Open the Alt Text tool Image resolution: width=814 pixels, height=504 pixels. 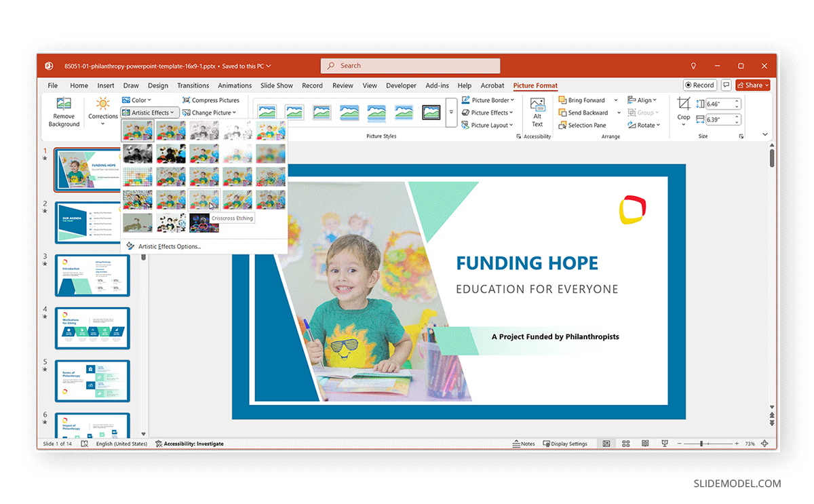pyautogui.click(x=537, y=112)
